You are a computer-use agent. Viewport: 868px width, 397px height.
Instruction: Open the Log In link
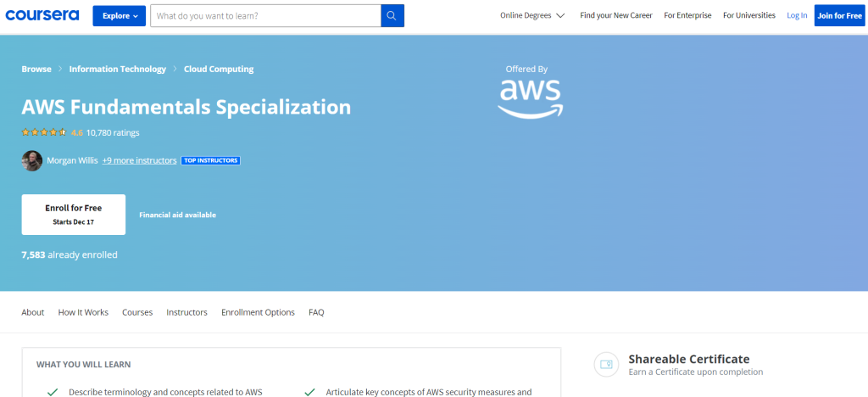[797, 15]
